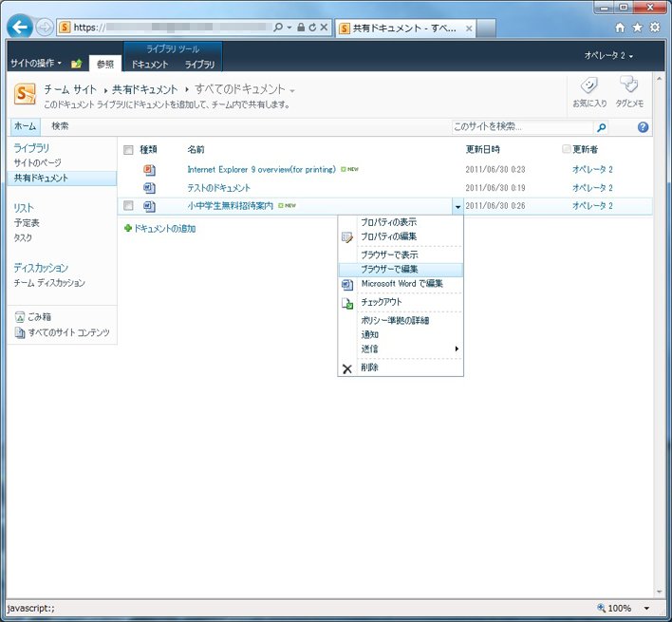The image size is (672, 622).
Task: Select 通知 from context menu
Action: (401, 335)
